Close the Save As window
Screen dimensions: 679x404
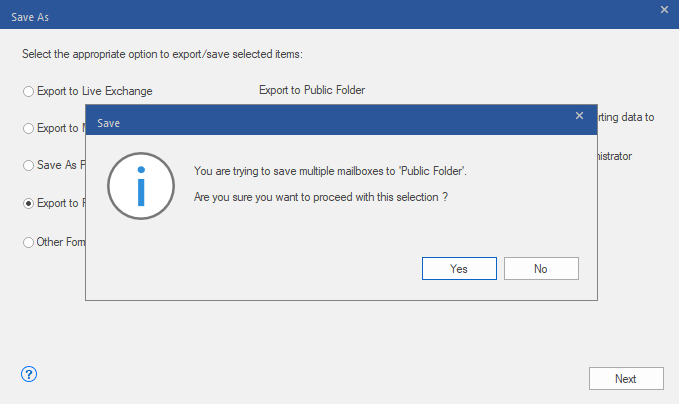[x=664, y=10]
